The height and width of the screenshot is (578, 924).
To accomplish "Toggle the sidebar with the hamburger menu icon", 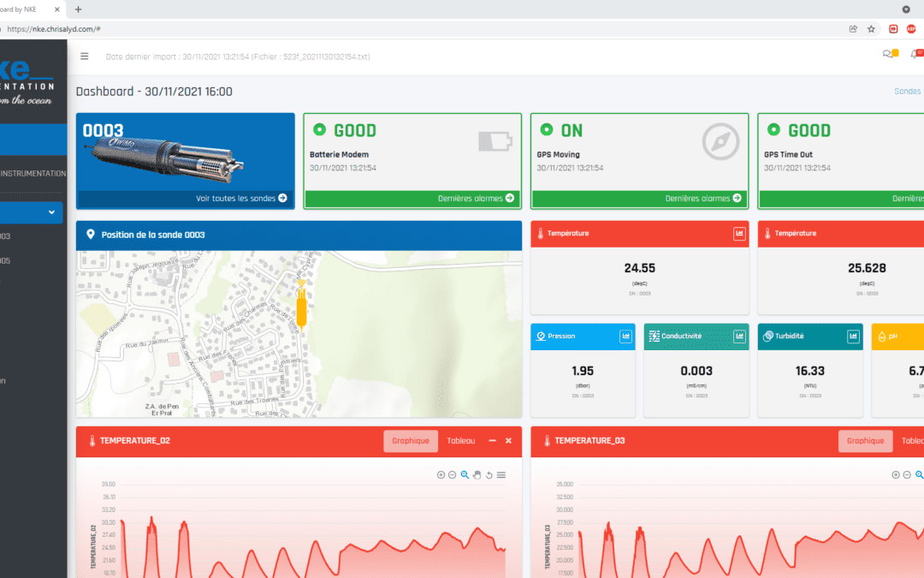I will (x=84, y=57).
